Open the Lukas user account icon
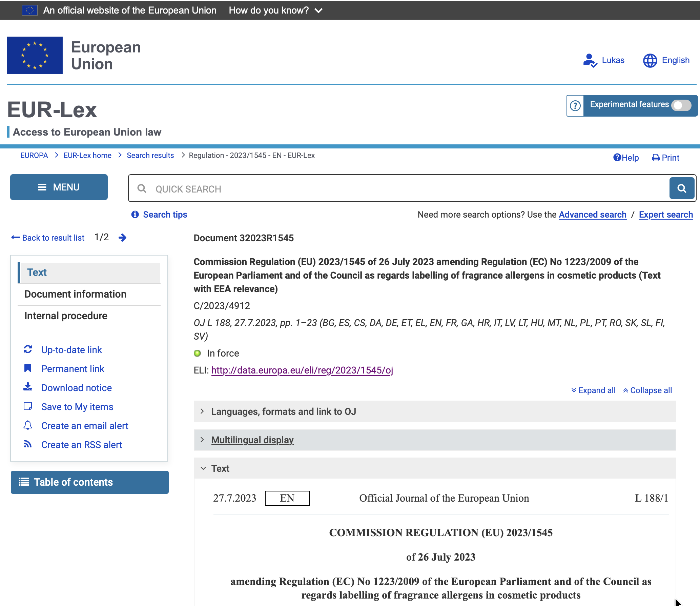 590,61
